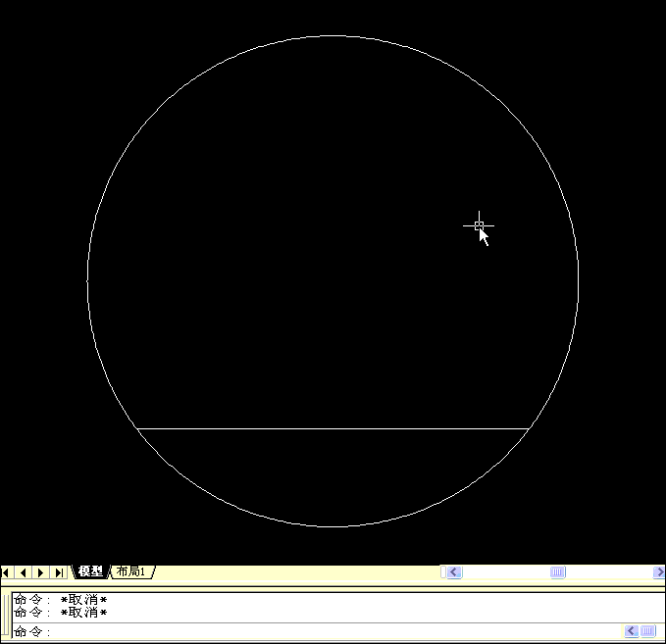Select the horizontal chord line in the circle
This screenshot has width=666, height=644.
(x=333, y=428)
